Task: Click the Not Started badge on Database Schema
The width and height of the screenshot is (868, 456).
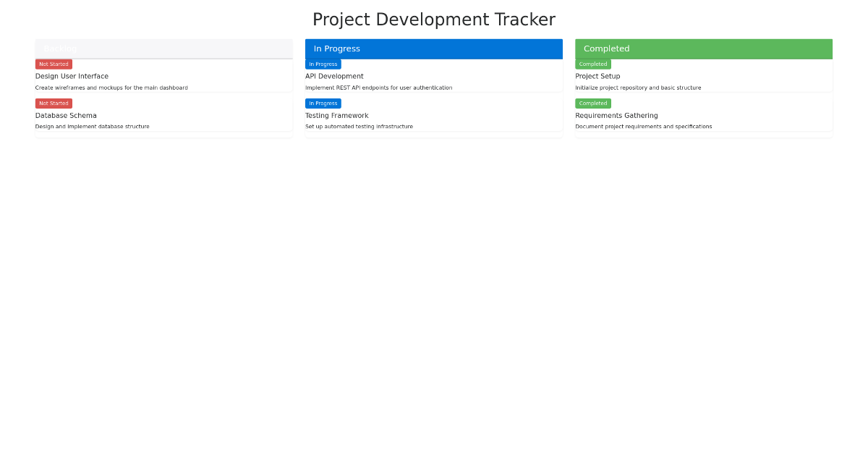Action: pyautogui.click(x=54, y=103)
